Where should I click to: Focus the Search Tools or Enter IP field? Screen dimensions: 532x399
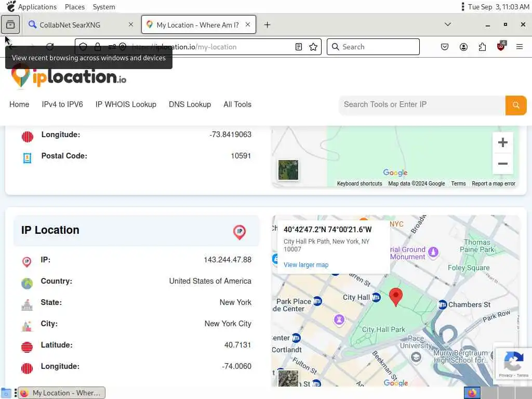422,105
